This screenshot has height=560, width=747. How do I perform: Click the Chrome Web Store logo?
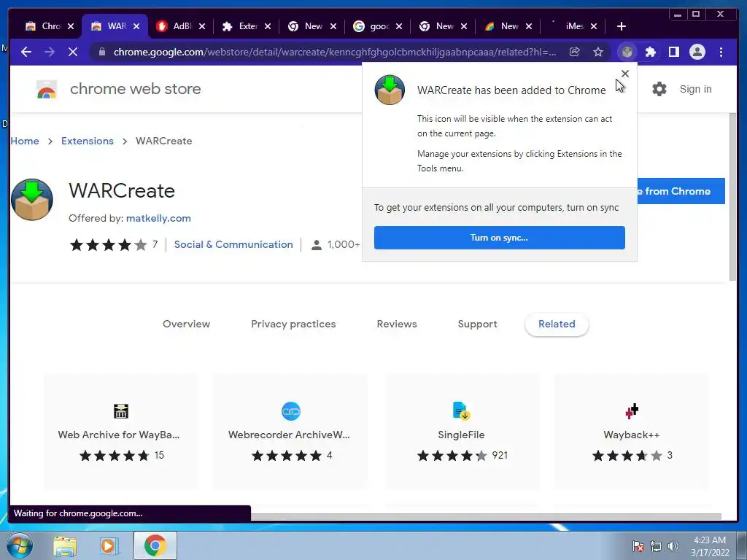(47, 89)
